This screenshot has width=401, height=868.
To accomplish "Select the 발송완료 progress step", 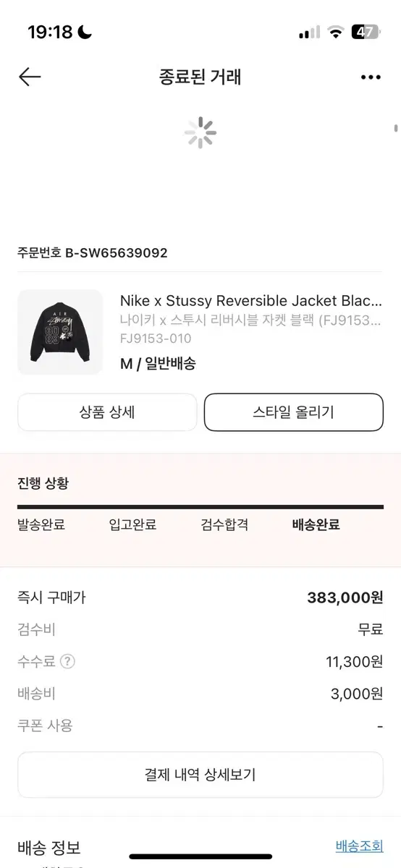I will point(41,525).
